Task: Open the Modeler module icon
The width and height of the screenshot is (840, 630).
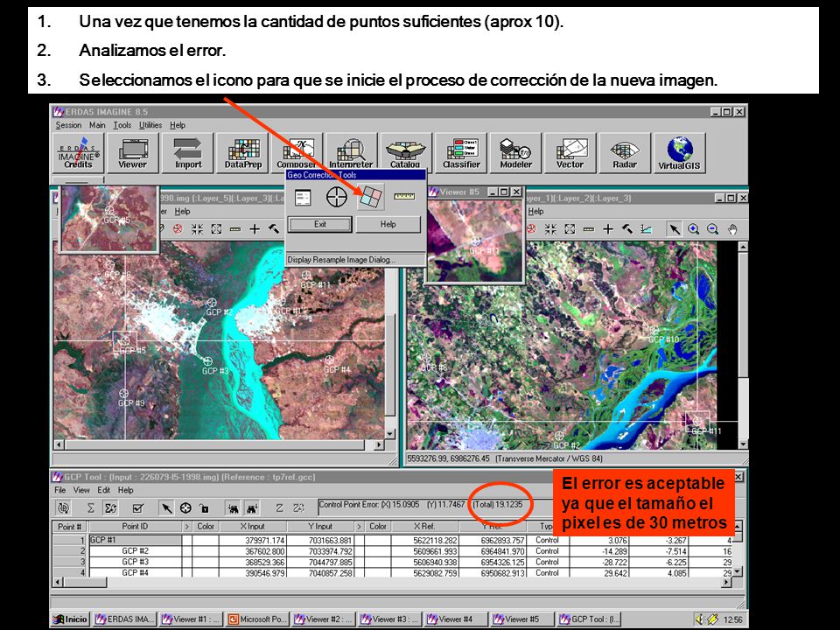Action: pos(515,152)
